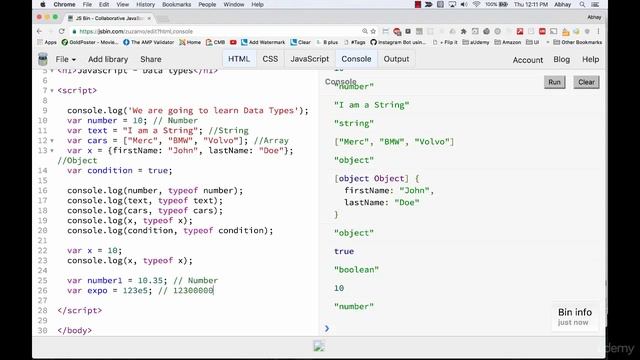Toggle the CSS panel tab
Screen dimensions: 640x360
pos(270,59)
